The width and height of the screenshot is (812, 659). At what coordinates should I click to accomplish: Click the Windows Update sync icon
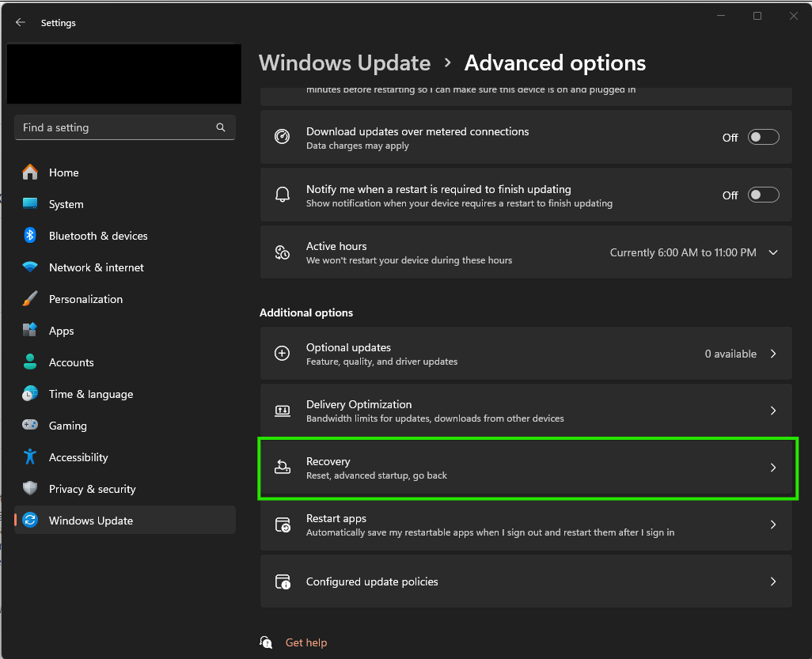pyautogui.click(x=30, y=520)
